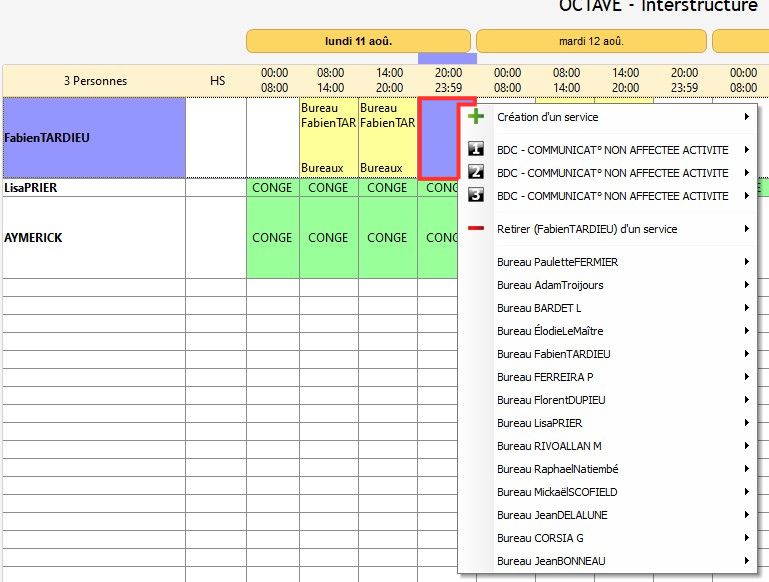769x582 pixels.
Task: Click the HS column header
Action: pyautogui.click(x=217, y=81)
